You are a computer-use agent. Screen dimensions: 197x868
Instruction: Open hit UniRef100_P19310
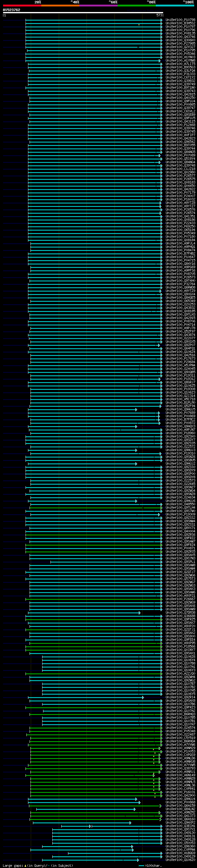point(180,454)
